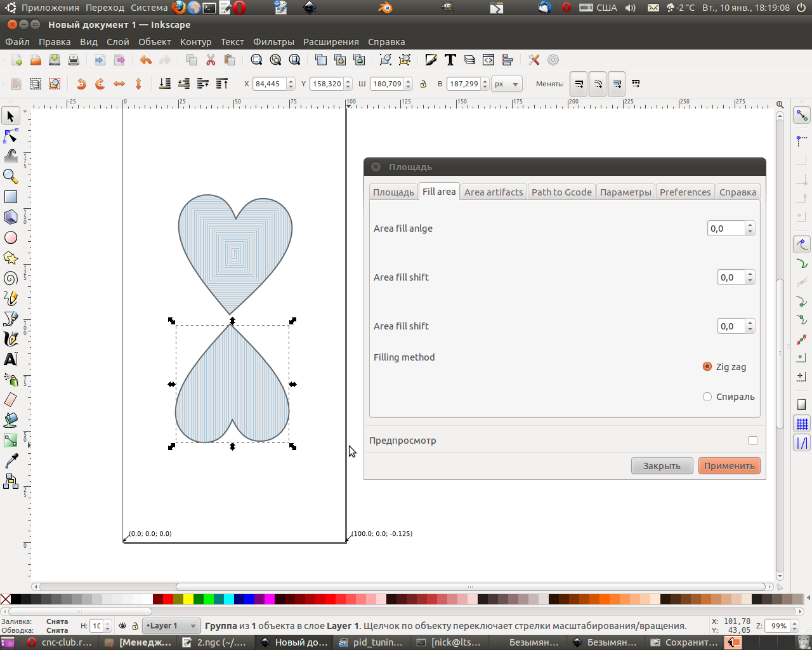Open the Система panel menu
812x650 pixels.
pyautogui.click(x=149, y=8)
